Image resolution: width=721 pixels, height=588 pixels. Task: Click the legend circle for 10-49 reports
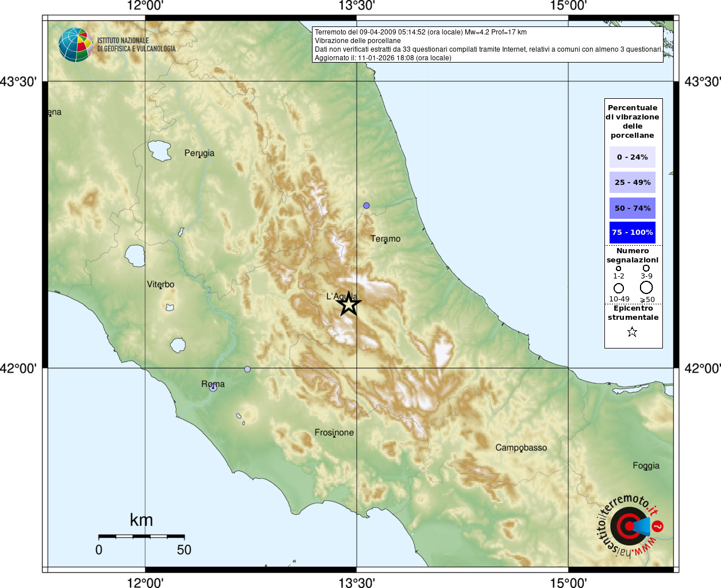(619, 288)
